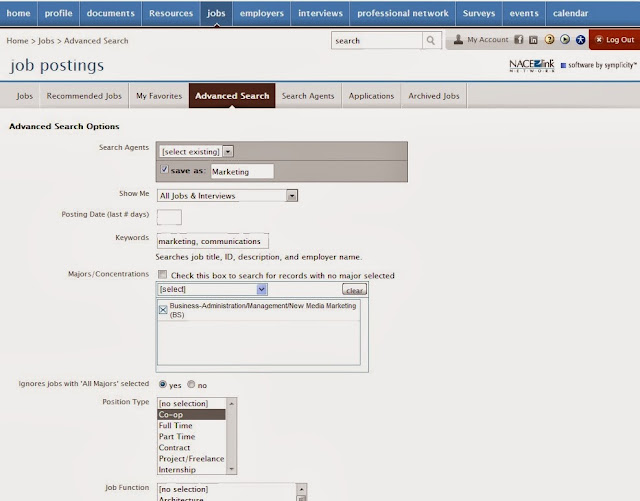Open the majors select dropdown
This screenshot has height=501, width=640.
click(212, 289)
